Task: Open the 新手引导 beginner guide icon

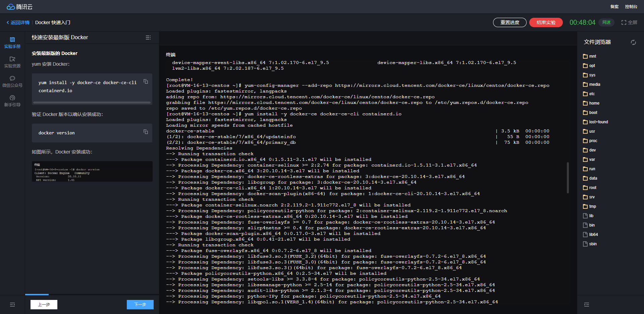Action: point(12,101)
